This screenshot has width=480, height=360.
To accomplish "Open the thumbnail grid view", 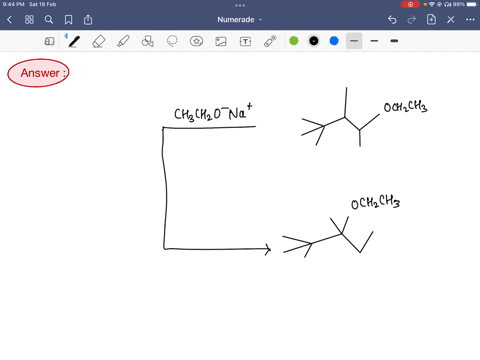I will click(29, 20).
